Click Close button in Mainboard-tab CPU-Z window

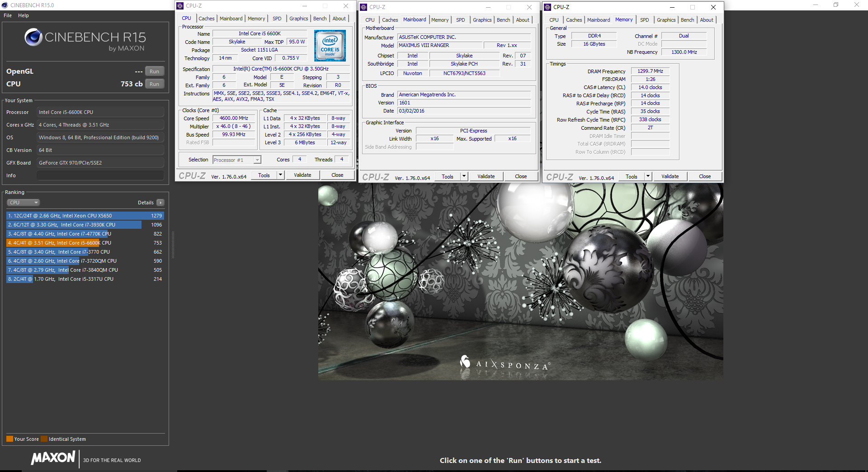[521, 176]
